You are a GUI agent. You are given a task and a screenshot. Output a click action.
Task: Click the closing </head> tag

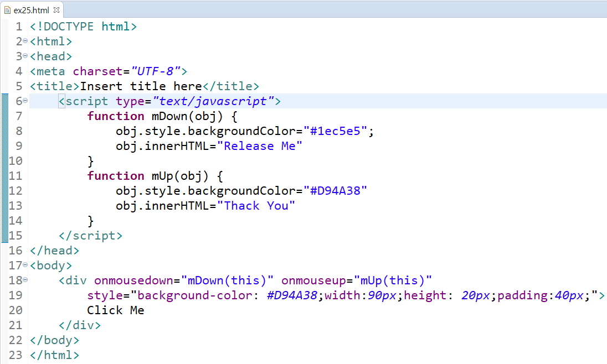[55, 251]
